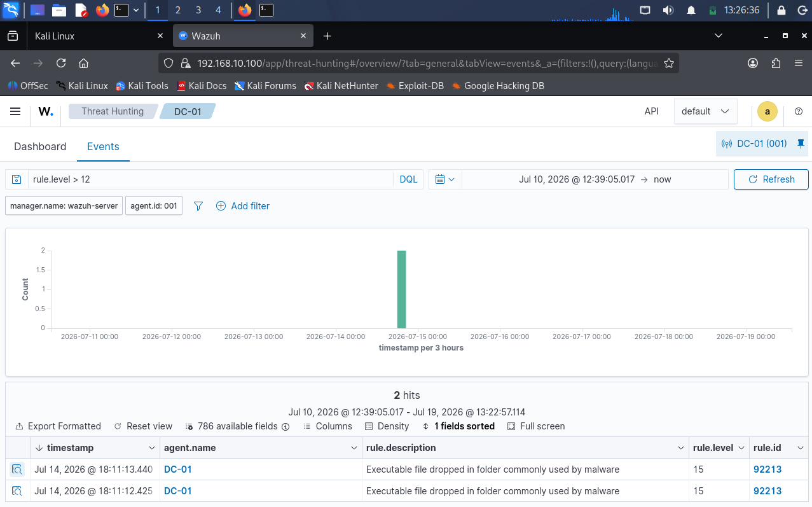Open a new browser tab

(x=327, y=36)
